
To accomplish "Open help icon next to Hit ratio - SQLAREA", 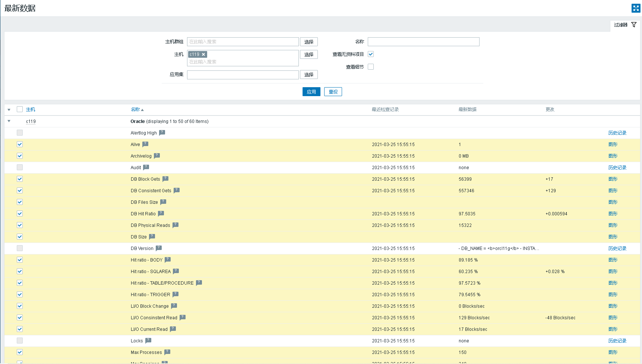I will click(176, 271).
